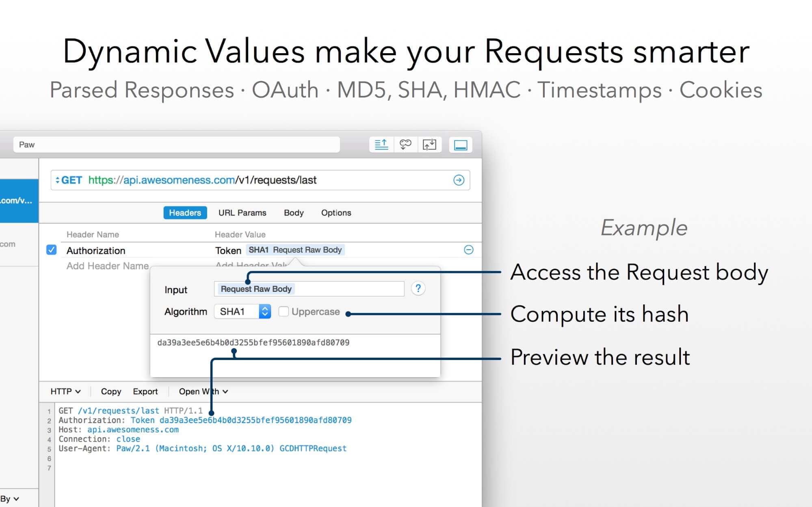Toggle the bottom panel layout icon

click(461, 145)
